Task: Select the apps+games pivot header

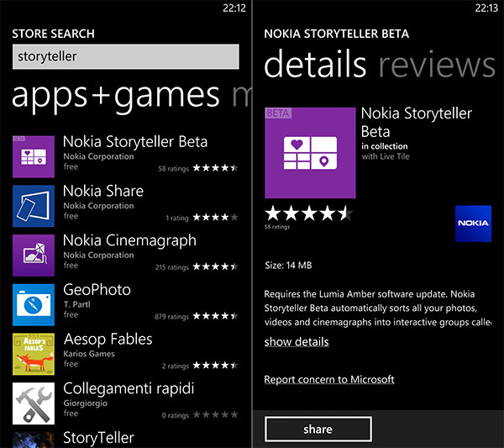Action: coord(116,95)
